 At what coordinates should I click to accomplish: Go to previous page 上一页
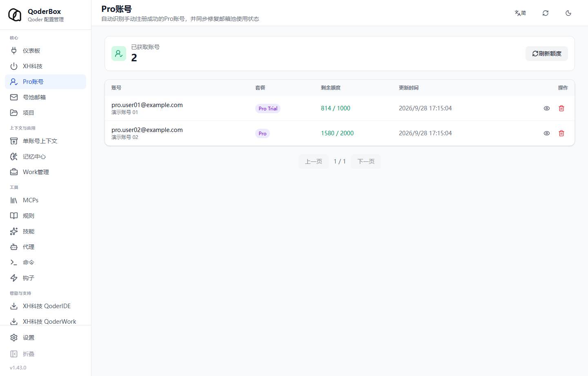314,161
